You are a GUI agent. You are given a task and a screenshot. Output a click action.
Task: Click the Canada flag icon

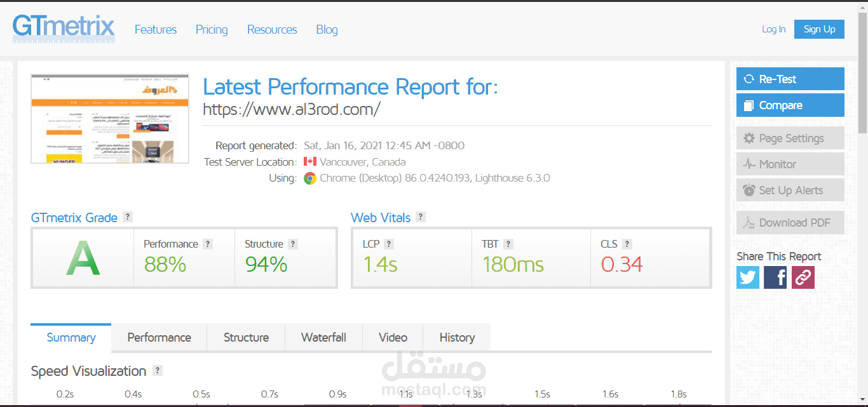(x=310, y=161)
